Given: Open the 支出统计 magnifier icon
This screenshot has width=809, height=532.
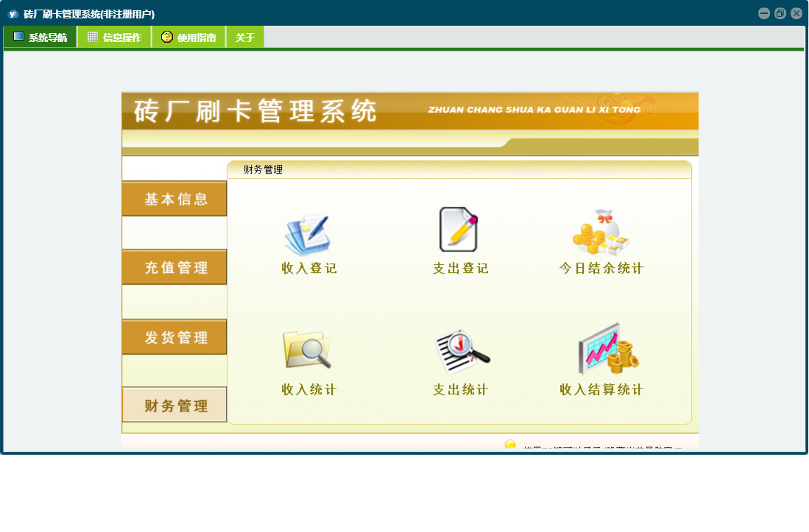Looking at the screenshot, I should pos(462,352).
